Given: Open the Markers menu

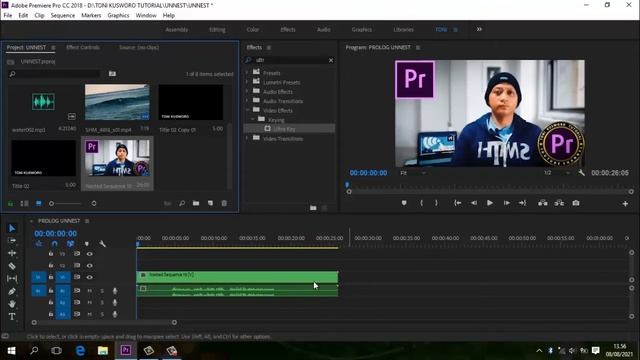Looking at the screenshot, I should point(91,16).
